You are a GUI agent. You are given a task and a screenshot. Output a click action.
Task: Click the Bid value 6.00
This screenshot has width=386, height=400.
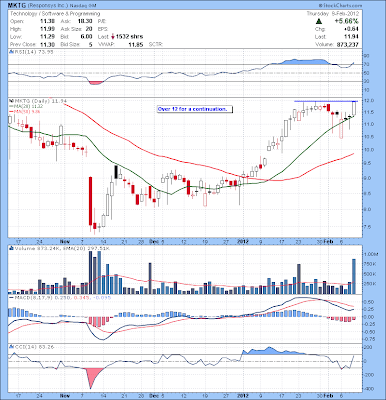87,37
